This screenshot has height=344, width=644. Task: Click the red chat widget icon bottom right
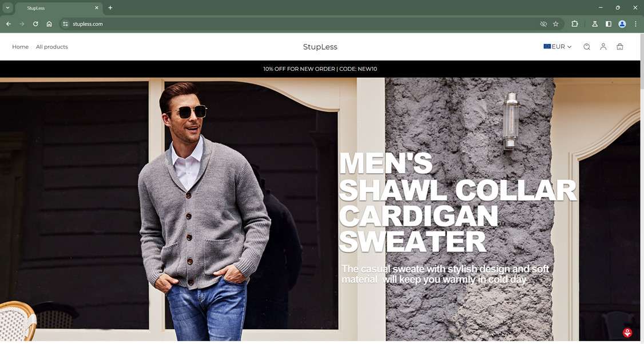pyautogui.click(x=626, y=332)
